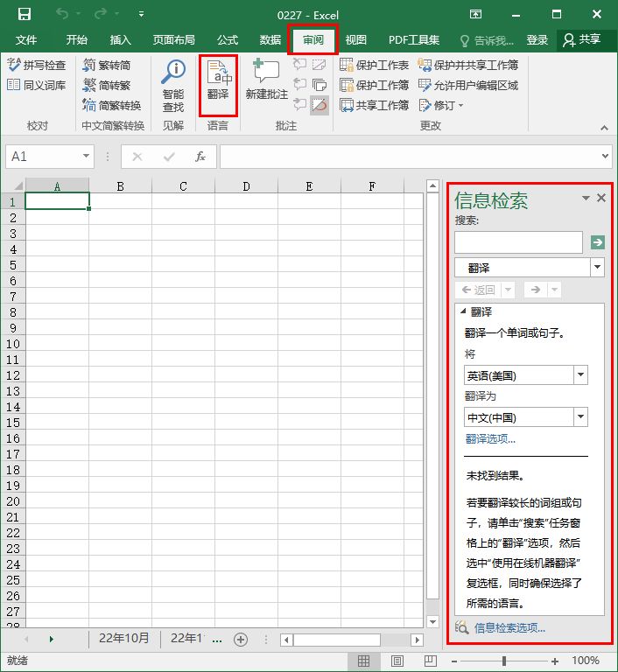Switch to the 插入 tab

[120, 40]
